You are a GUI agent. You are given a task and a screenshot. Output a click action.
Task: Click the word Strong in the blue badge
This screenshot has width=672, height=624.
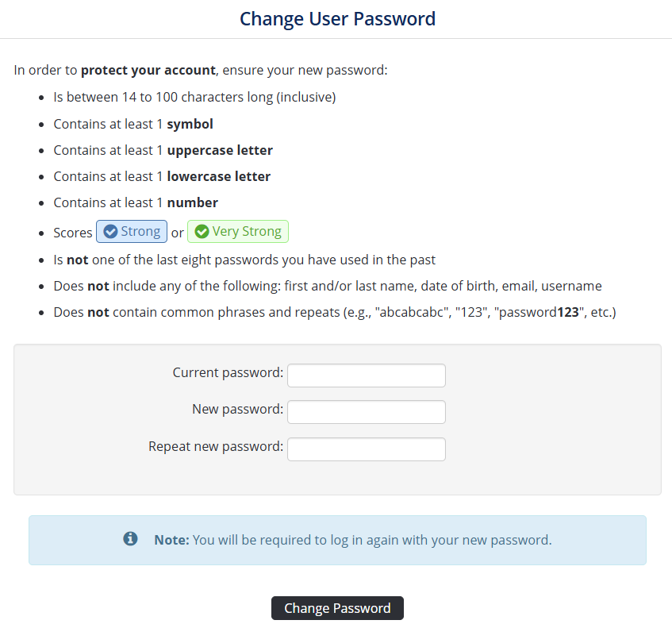coord(140,232)
